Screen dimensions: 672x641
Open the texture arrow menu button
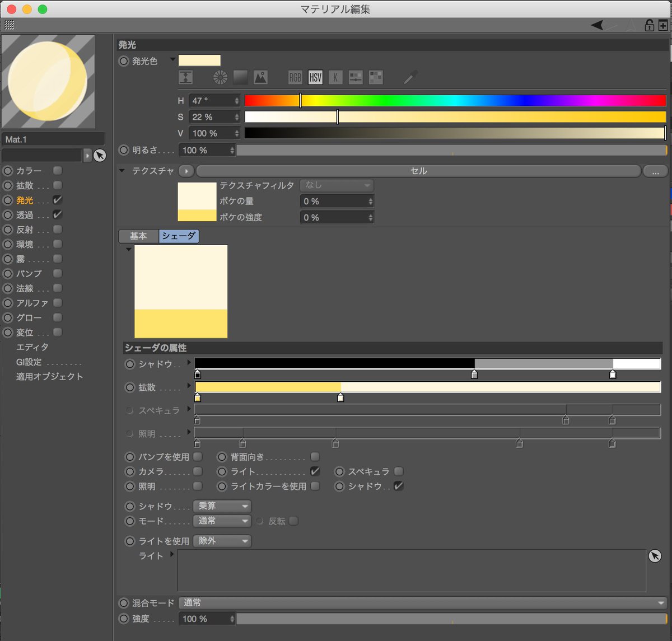tap(186, 171)
